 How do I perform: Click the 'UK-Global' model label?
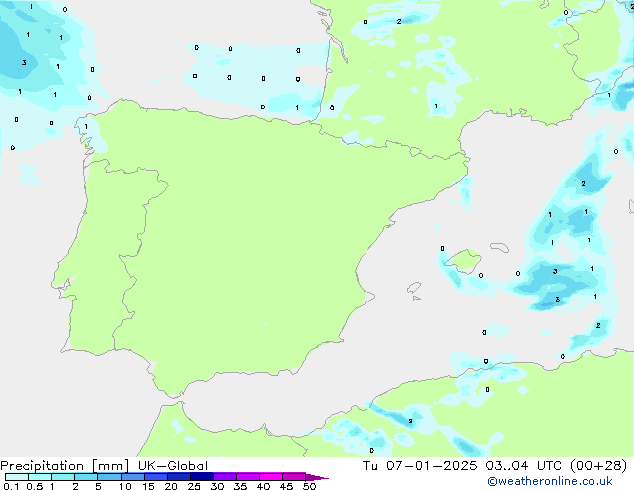[x=173, y=466]
